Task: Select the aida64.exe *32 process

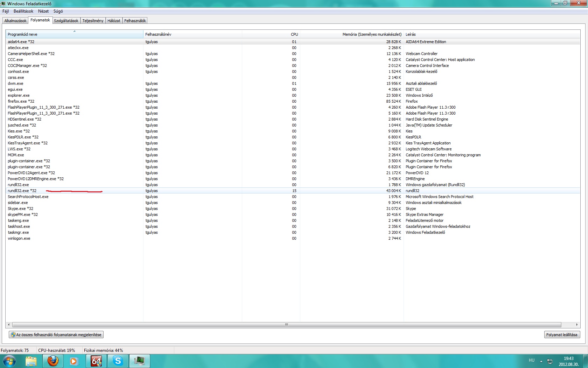Action: pos(293,42)
